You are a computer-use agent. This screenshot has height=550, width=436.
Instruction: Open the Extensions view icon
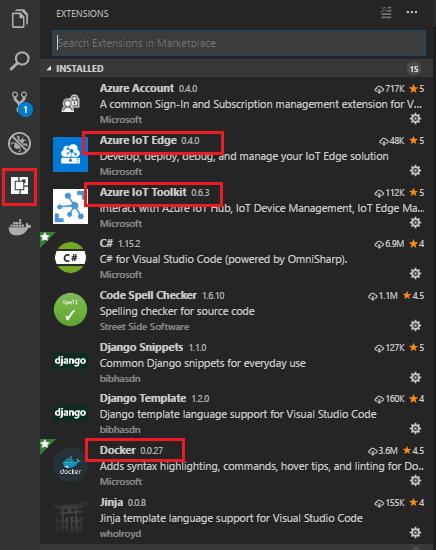click(19, 186)
